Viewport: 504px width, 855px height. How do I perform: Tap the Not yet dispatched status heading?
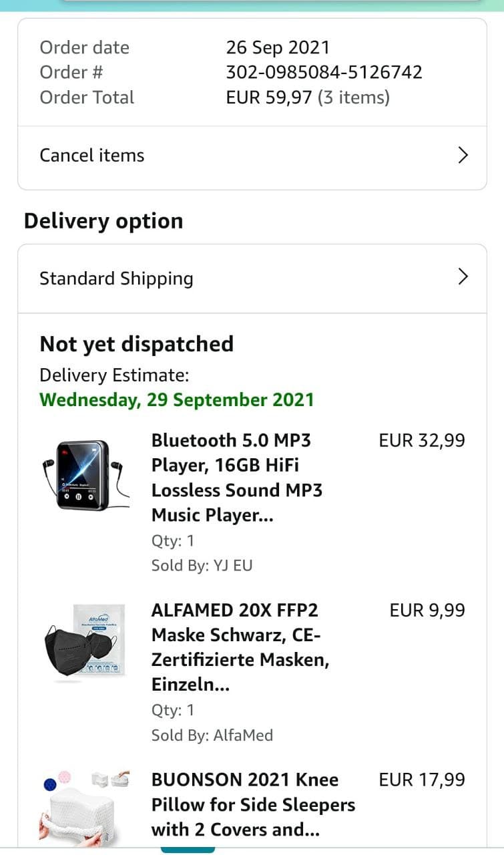[x=136, y=344]
